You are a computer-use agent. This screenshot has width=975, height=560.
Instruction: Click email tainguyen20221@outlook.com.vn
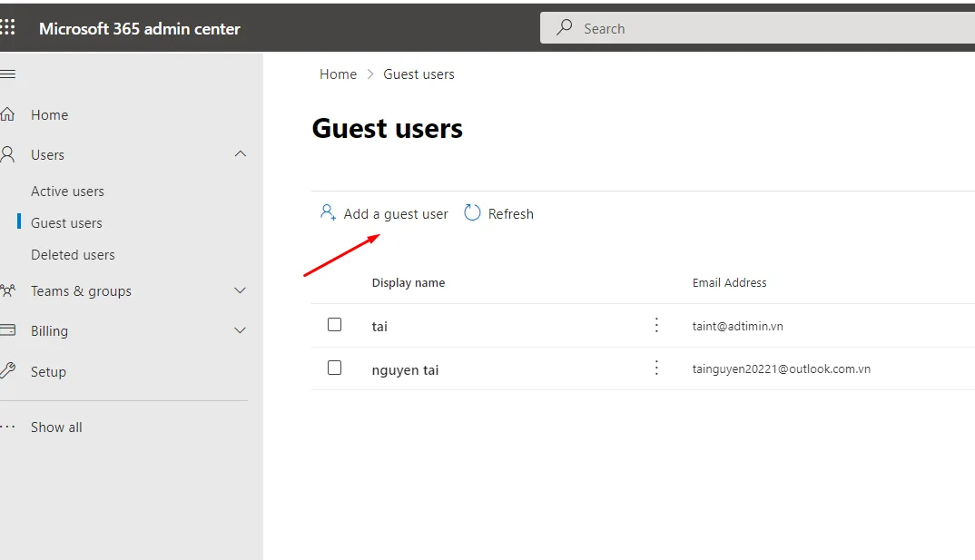pyautogui.click(x=781, y=368)
